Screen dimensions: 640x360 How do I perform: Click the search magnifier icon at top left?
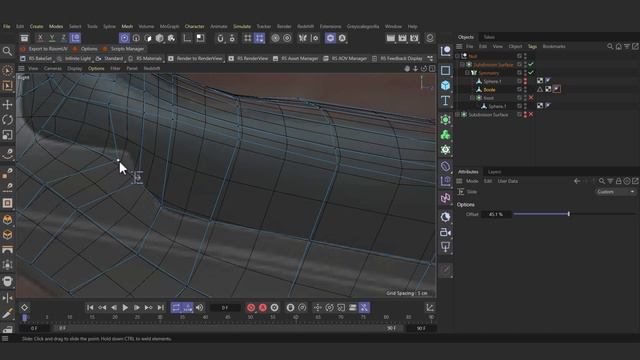point(7,51)
